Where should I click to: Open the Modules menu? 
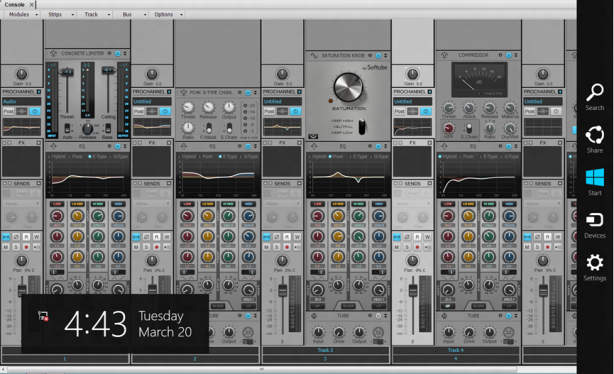pos(23,14)
